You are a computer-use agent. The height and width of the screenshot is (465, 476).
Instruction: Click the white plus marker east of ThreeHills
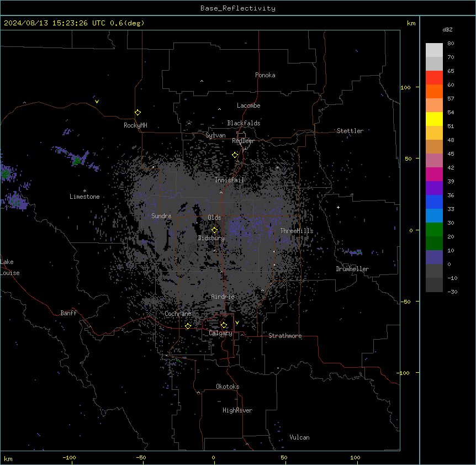(338, 207)
